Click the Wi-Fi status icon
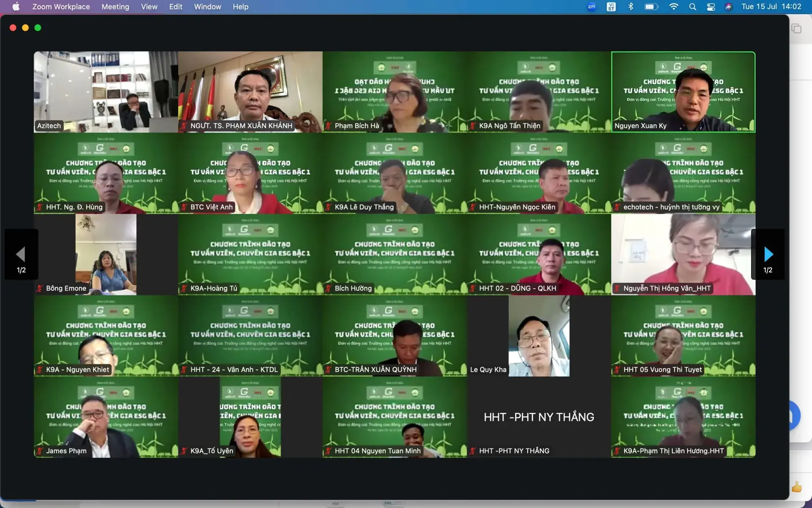The height and width of the screenshot is (508, 812). 674,7
